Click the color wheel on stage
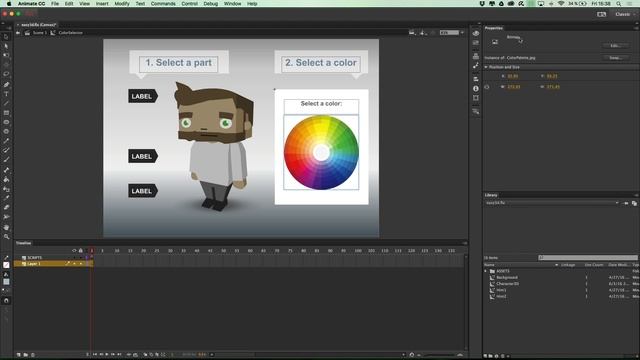Screen dimensions: 640x360 point(321,153)
